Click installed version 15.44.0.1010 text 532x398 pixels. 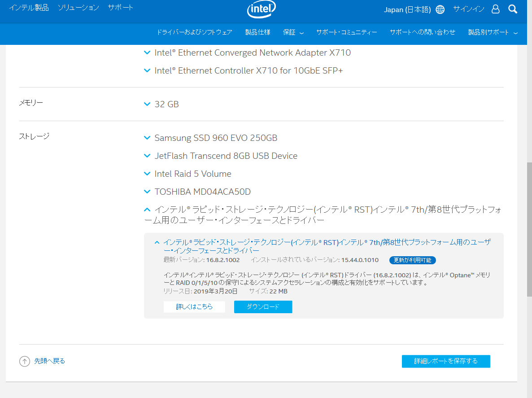pyautogui.click(x=360, y=260)
